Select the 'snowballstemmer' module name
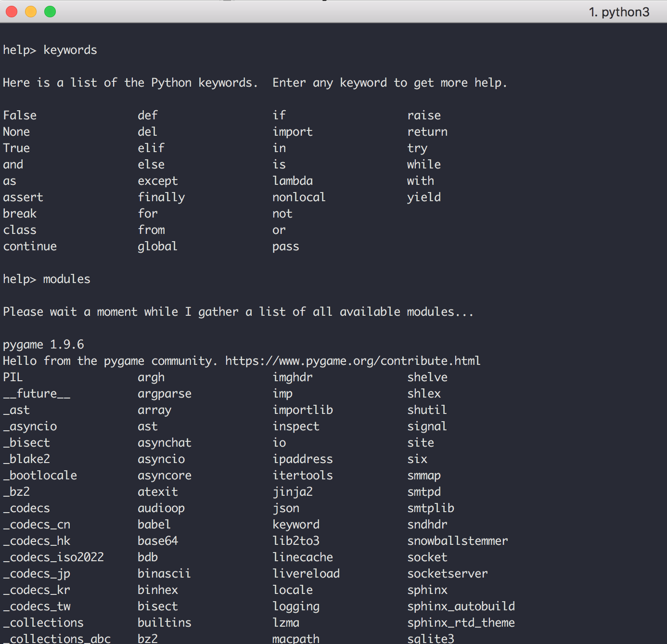Image resolution: width=667 pixels, height=644 pixels. click(457, 541)
